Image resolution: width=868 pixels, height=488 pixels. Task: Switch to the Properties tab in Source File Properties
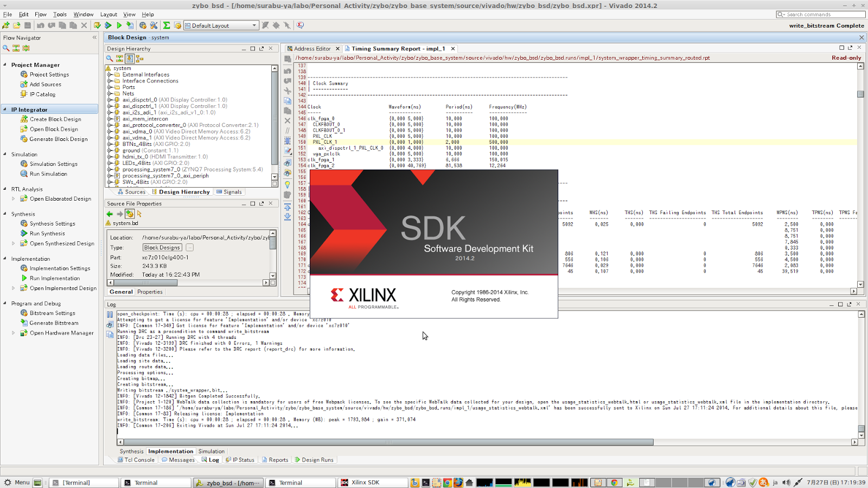point(150,292)
